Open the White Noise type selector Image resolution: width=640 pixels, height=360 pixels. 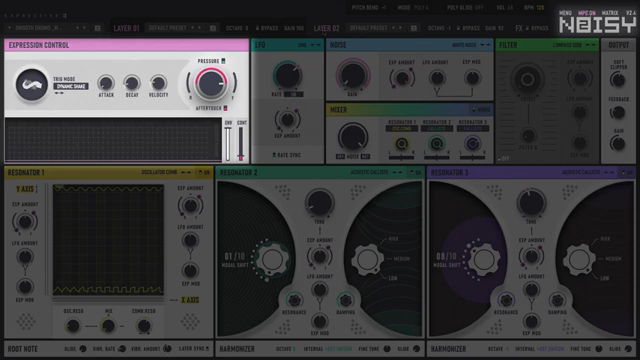(x=464, y=45)
